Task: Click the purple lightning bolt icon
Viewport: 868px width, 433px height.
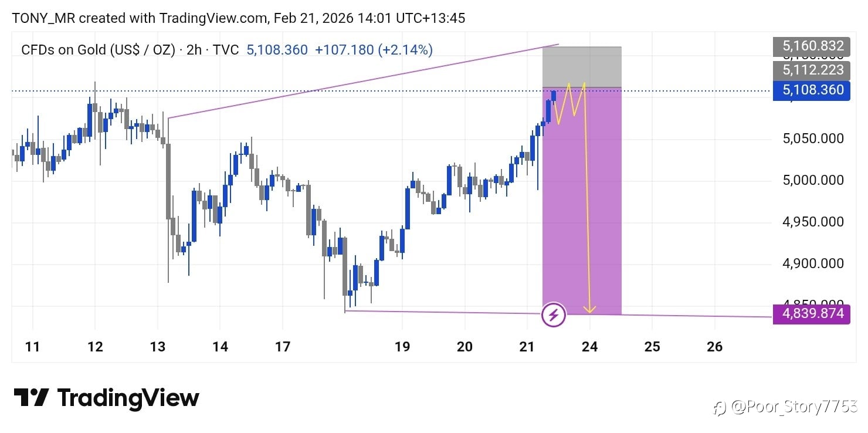Action: [554, 315]
